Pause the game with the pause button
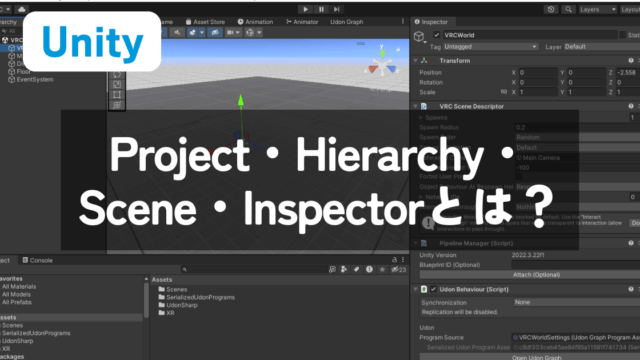This screenshot has width=640, height=360. click(x=321, y=9)
